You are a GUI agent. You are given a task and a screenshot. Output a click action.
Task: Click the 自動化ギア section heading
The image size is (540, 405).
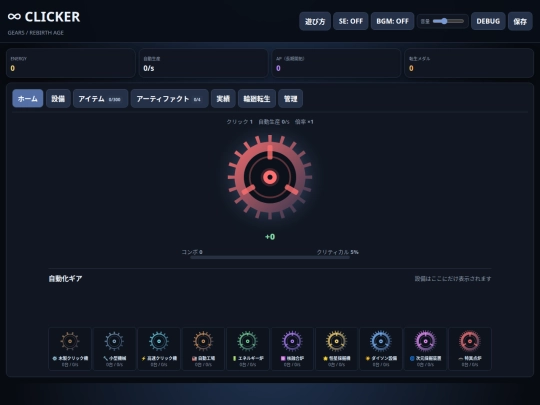coord(65,279)
